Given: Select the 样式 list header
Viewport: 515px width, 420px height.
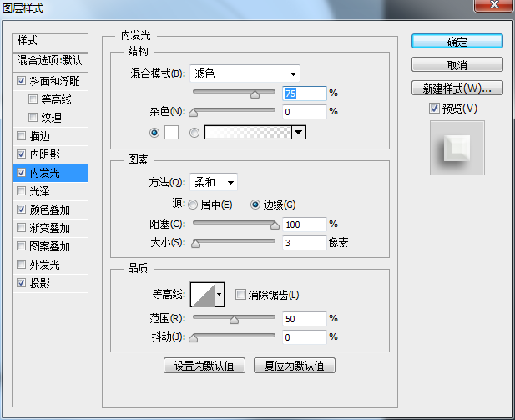Looking at the screenshot, I should 50,43.
